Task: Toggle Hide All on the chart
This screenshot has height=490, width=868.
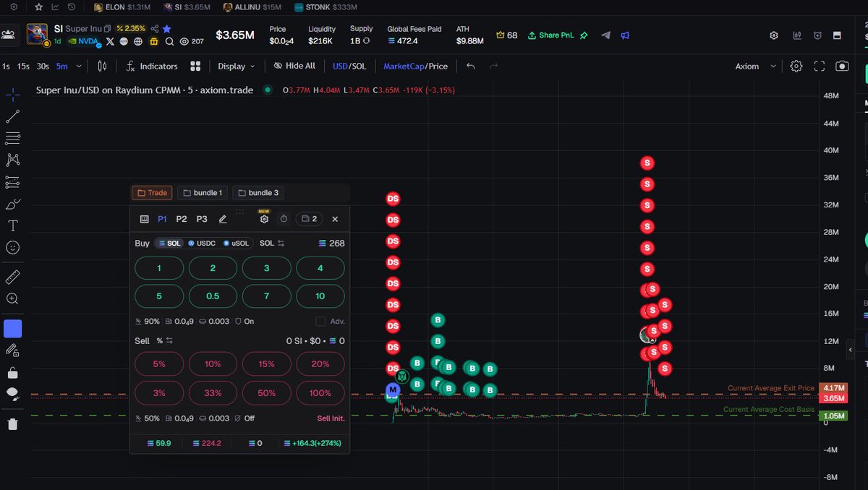Action: pyautogui.click(x=294, y=66)
